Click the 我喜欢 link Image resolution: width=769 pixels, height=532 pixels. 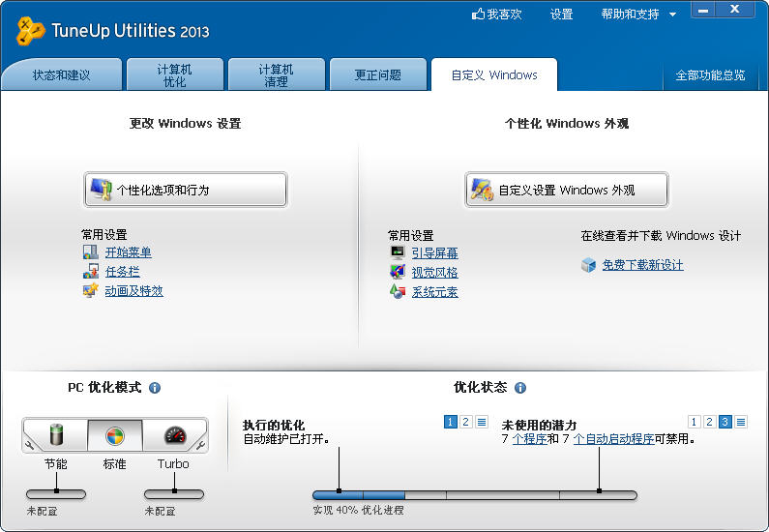(504, 15)
